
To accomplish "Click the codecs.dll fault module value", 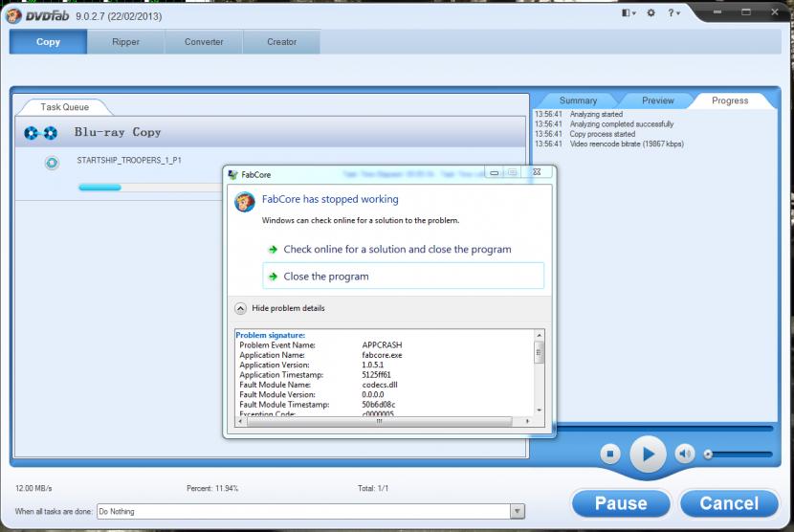I will [x=380, y=385].
